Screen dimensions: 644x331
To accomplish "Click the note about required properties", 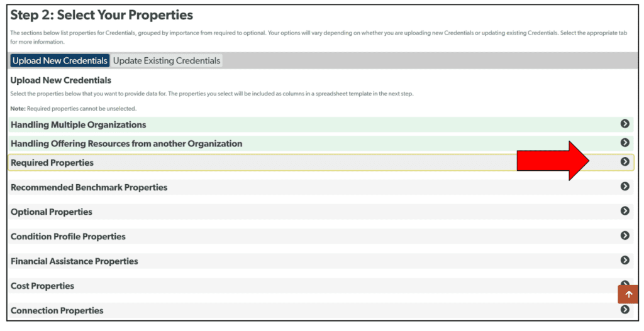I will point(73,109).
